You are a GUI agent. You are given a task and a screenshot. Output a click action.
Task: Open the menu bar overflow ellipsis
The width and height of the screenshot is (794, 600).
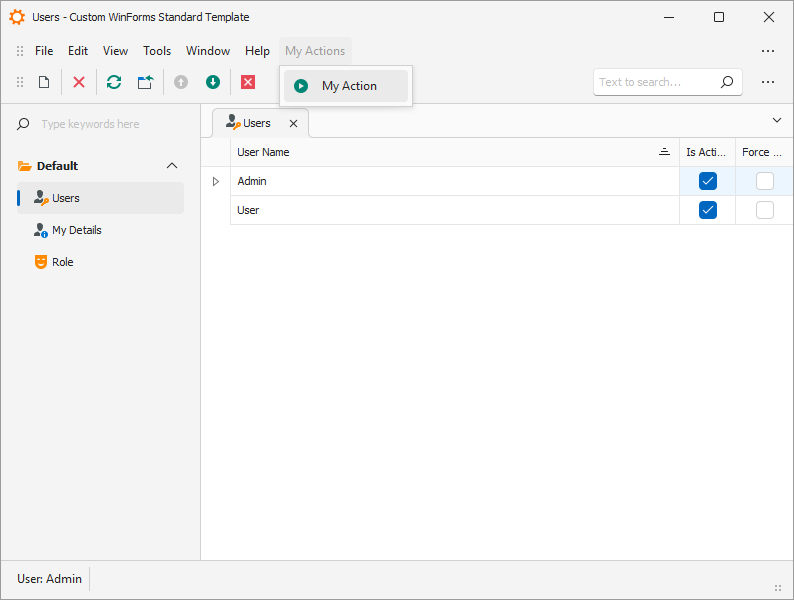768,51
